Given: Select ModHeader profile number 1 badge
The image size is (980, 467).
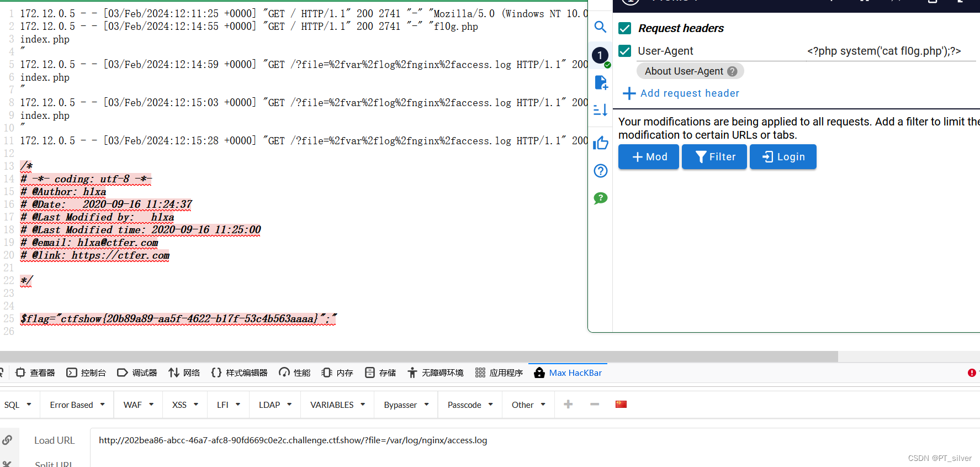Looking at the screenshot, I should tap(600, 55).
